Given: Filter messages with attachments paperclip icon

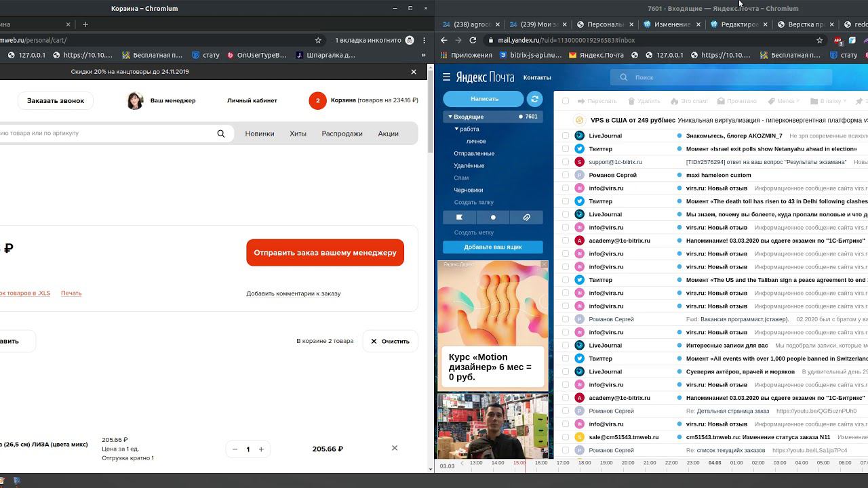Looking at the screenshot, I should coord(526,218).
